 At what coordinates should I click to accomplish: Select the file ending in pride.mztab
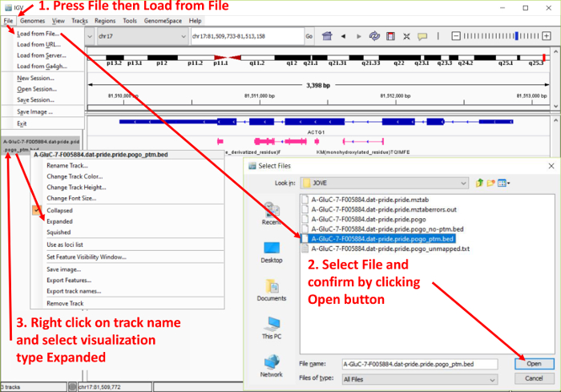(x=370, y=200)
